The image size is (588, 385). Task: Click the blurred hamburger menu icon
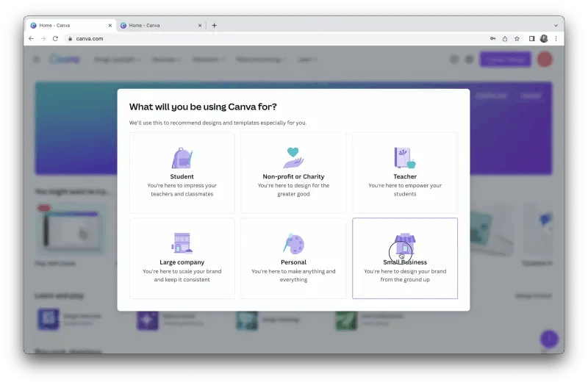(36, 60)
